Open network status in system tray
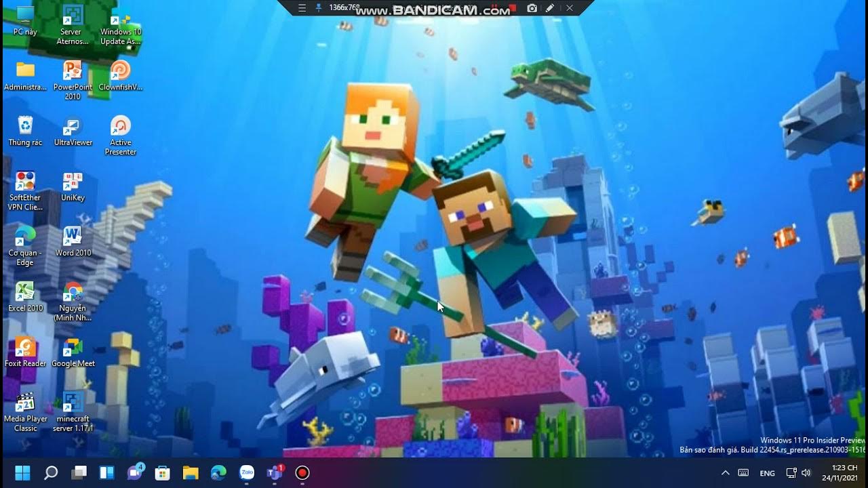 pos(791,473)
